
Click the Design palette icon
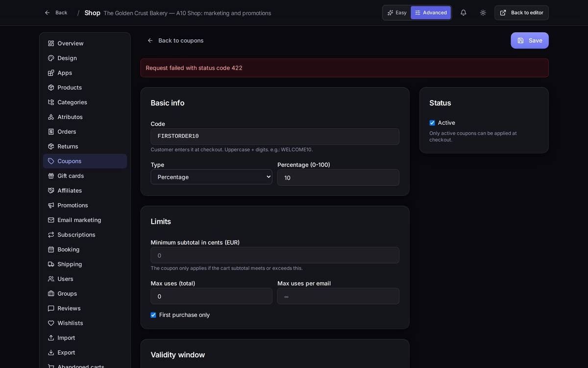click(51, 58)
